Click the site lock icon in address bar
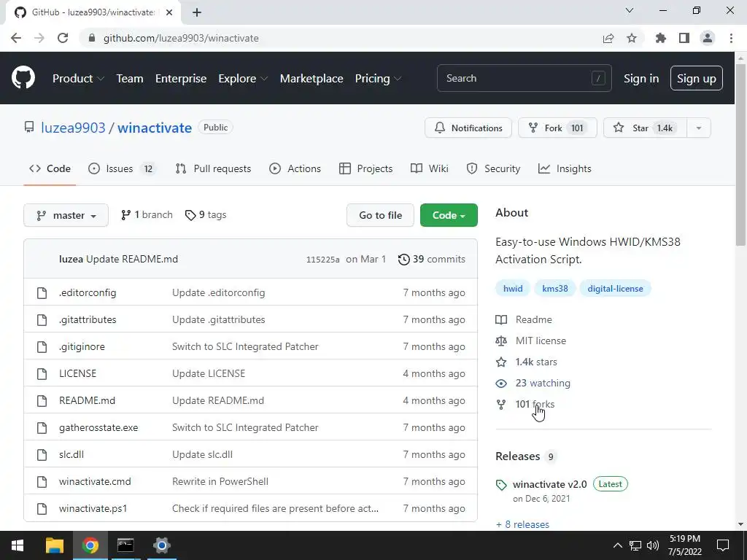 pyautogui.click(x=92, y=38)
